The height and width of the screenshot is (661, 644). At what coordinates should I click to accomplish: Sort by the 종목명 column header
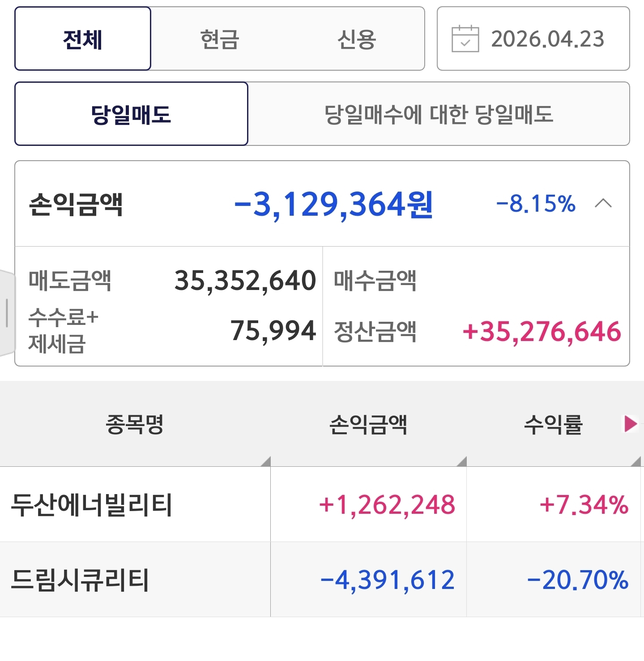(x=135, y=424)
